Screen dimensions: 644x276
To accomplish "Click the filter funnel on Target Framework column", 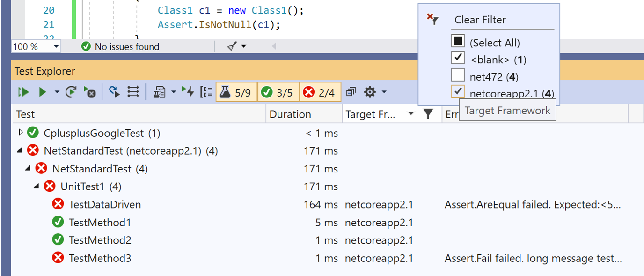I will coord(428,114).
